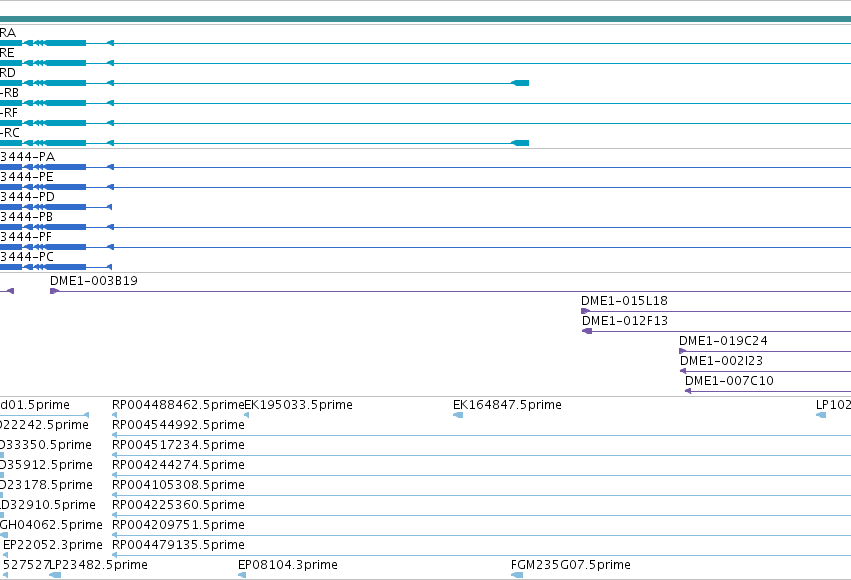Screen dimensions: 851x580
Task: Open the 3444-PF protein feature label
Action: click(x=26, y=237)
